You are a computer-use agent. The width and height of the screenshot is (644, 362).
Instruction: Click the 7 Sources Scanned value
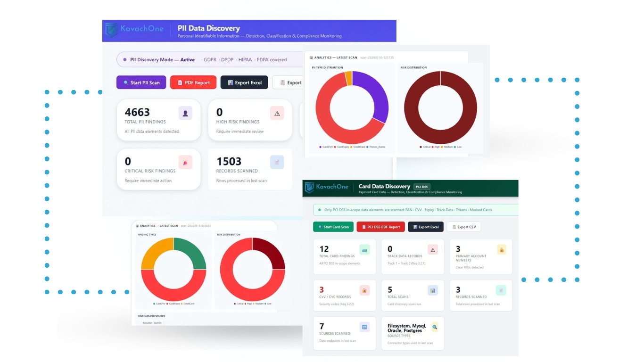point(322,326)
